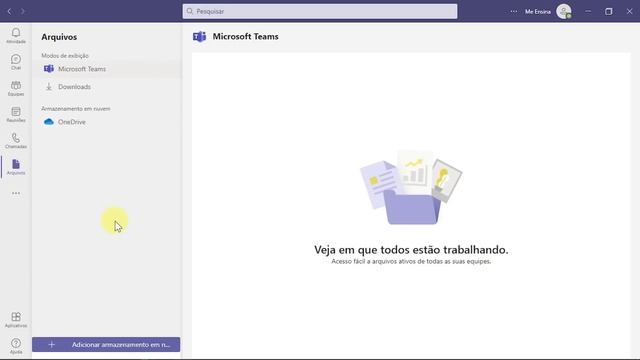Click the folder illustration in the content area
640x360 pixels.
(411, 188)
